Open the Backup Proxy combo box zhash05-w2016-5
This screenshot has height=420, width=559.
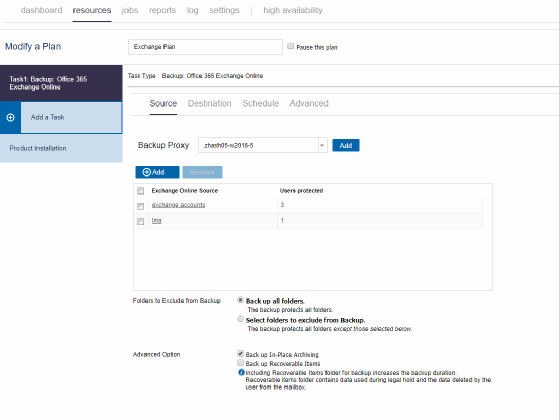(263, 145)
